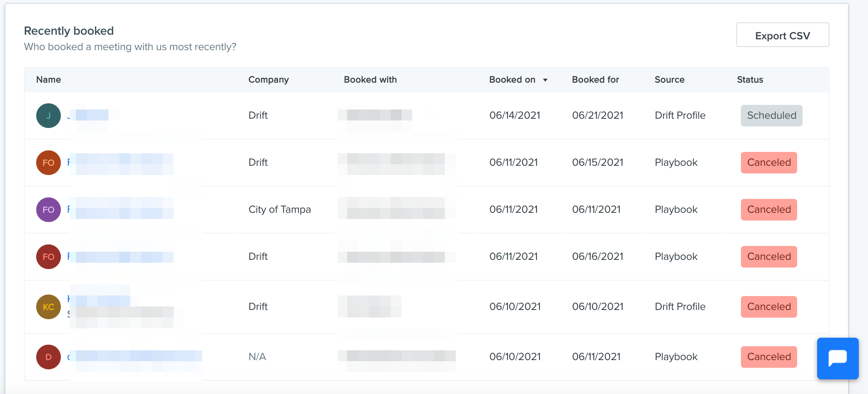The height and width of the screenshot is (394, 868).
Task: Click the Booked for column header
Action: [x=595, y=80]
